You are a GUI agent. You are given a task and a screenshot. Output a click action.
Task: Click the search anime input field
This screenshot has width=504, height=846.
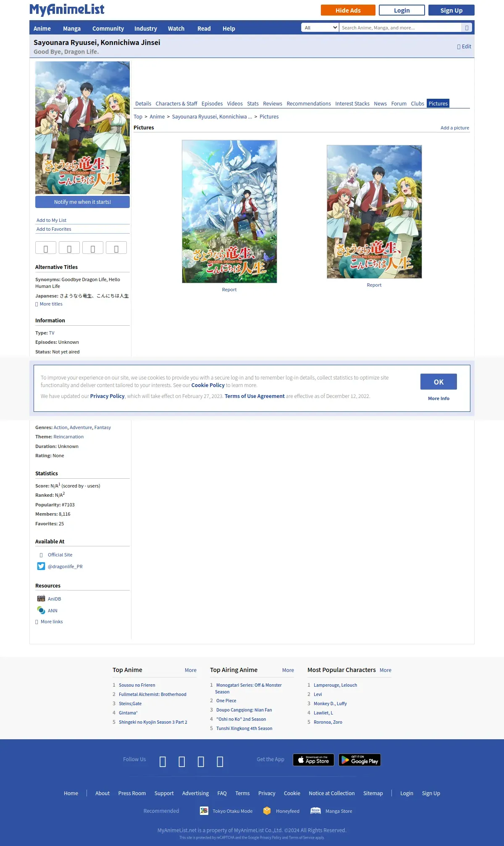pos(400,28)
